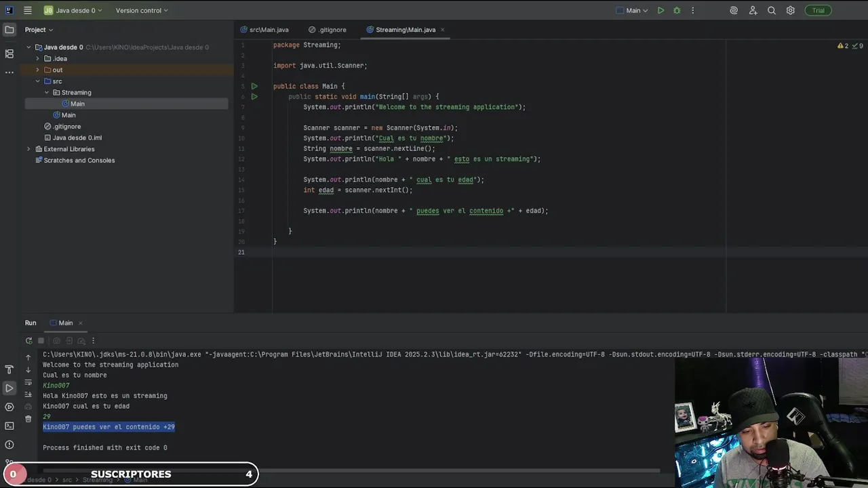Select the Run panel title tab
868x488 pixels.
[x=31, y=323]
